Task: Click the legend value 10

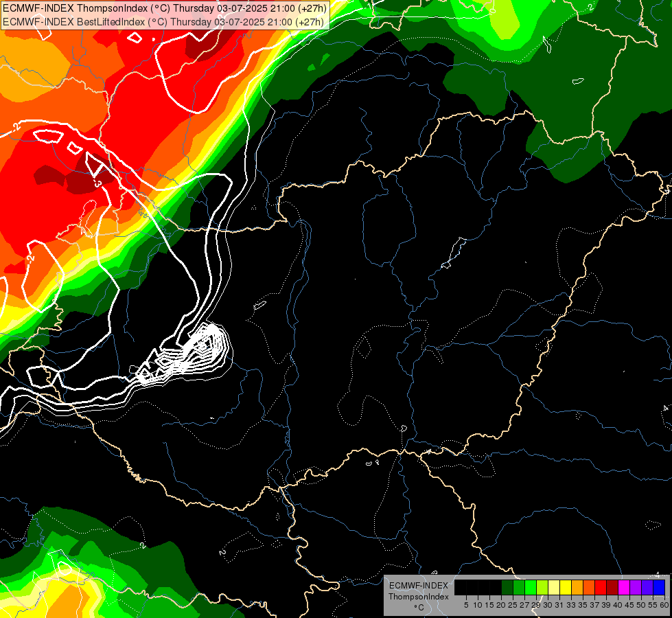Action: coord(478,605)
